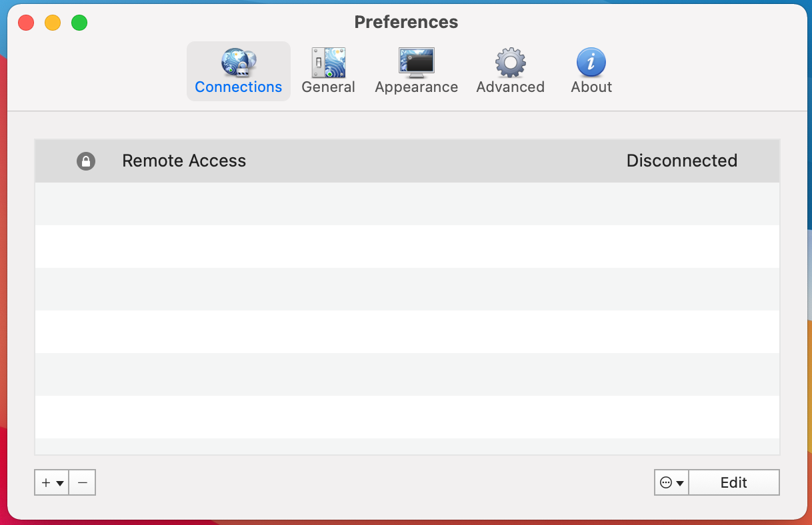Screen dimensions: 812x525
Task: Click the green zoom window control
Action: 79,22
